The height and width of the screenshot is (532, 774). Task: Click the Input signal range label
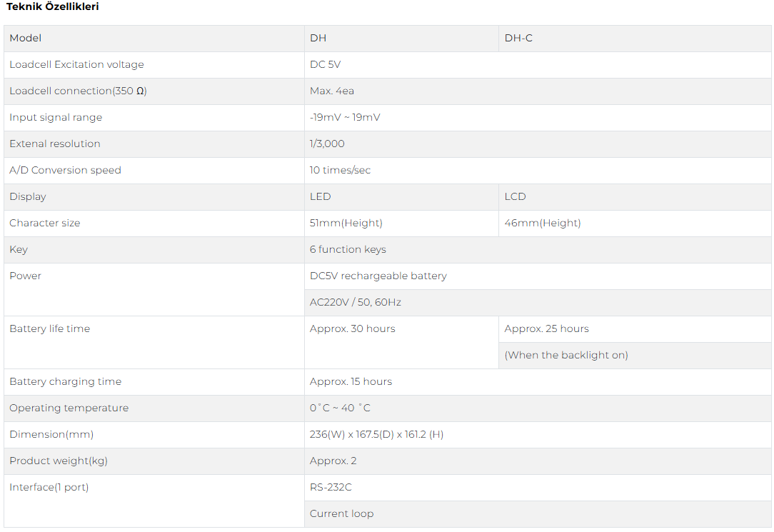56,118
